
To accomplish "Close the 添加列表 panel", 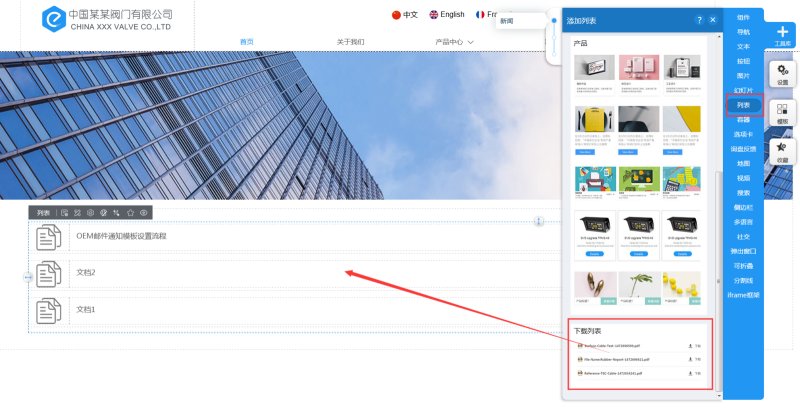I will tap(713, 20).
